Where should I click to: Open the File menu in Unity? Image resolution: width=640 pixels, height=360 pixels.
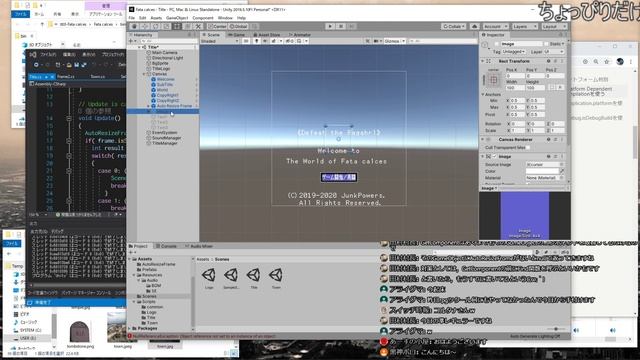click(131, 18)
